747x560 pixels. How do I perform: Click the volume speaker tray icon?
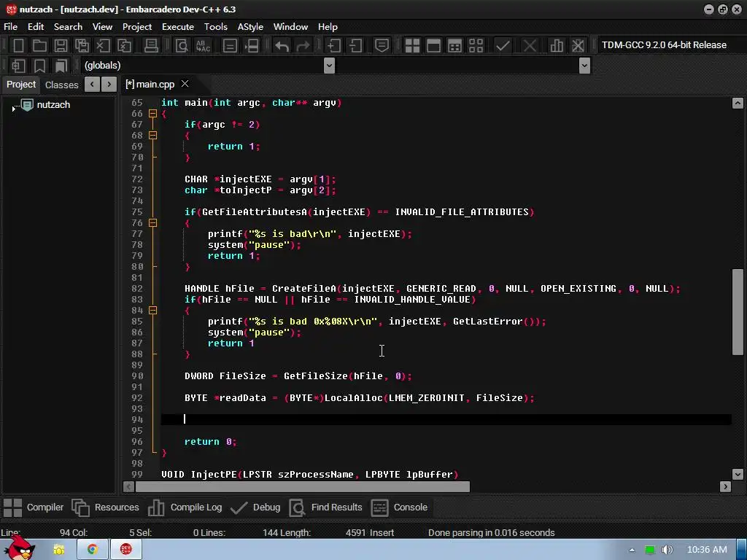pos(667,550)
